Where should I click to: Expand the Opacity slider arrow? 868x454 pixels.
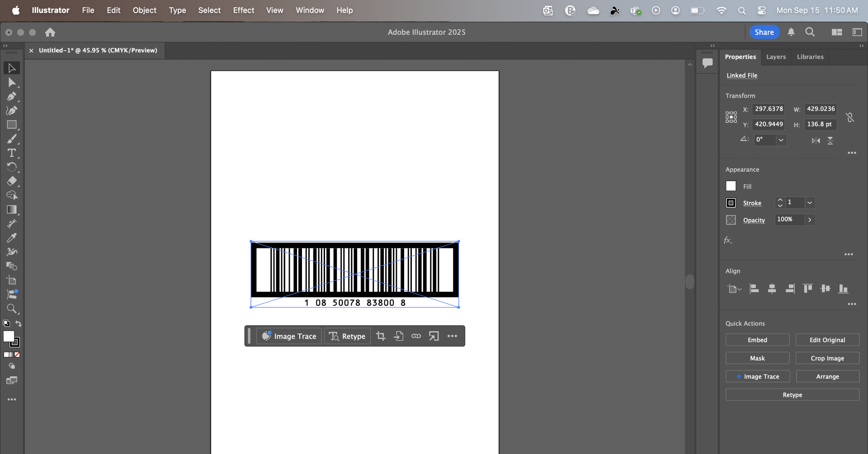coord(810,220)
